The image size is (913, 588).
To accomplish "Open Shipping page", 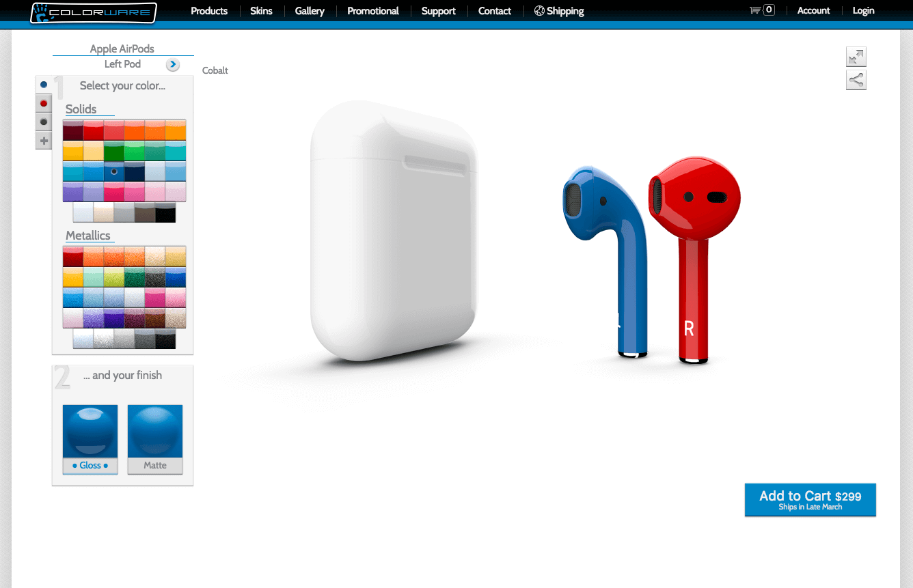I will [x=559, y=11].
